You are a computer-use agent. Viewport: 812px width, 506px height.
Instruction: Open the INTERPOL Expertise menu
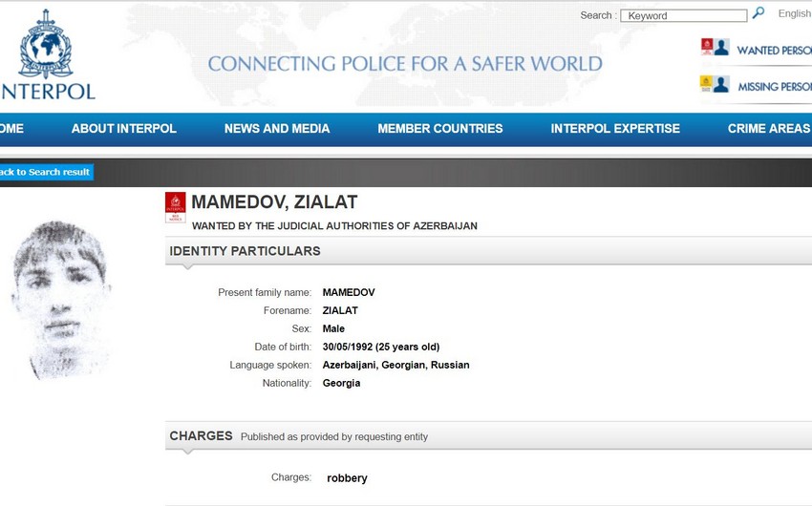coord(615,128)
